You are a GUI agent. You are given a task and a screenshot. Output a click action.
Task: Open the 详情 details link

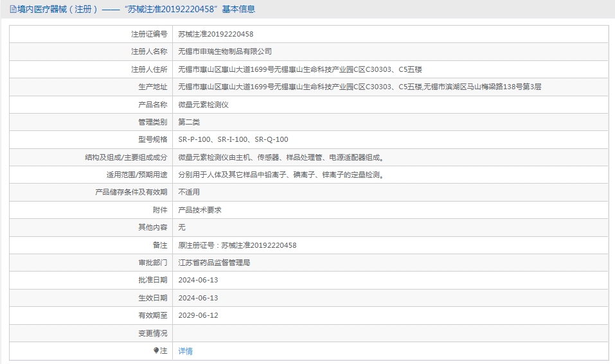[x=186, y=351]
